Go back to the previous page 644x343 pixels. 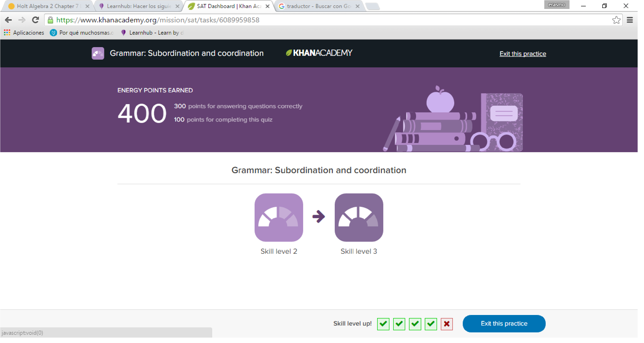pyautogui.click(x=8, y=20)
